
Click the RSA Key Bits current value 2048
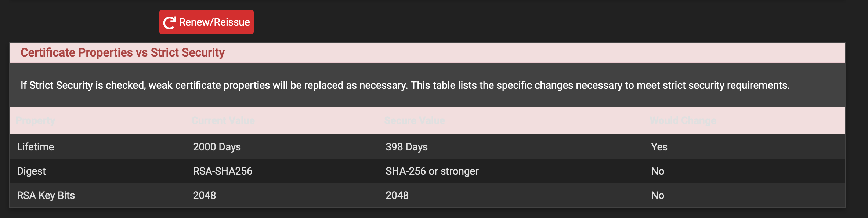pos(205,195)
